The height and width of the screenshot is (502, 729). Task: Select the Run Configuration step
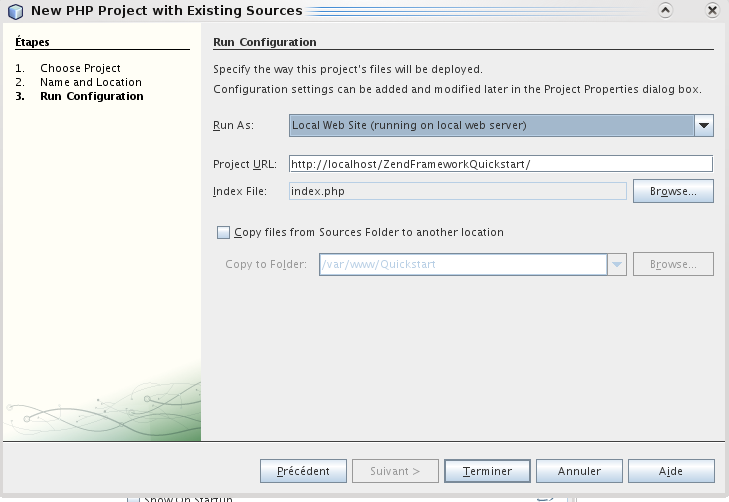click(x=91, y=96)
